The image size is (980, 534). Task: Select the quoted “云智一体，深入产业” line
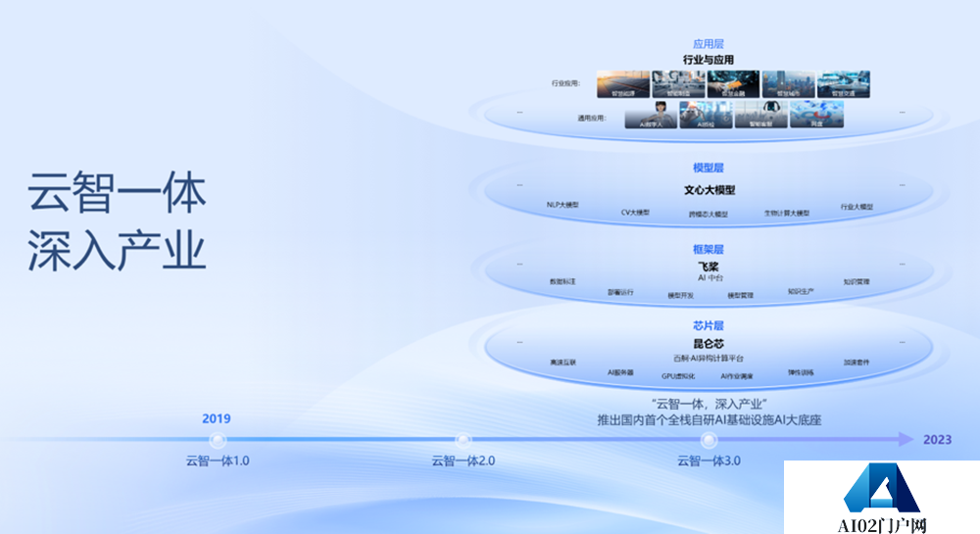coord(709,404)
